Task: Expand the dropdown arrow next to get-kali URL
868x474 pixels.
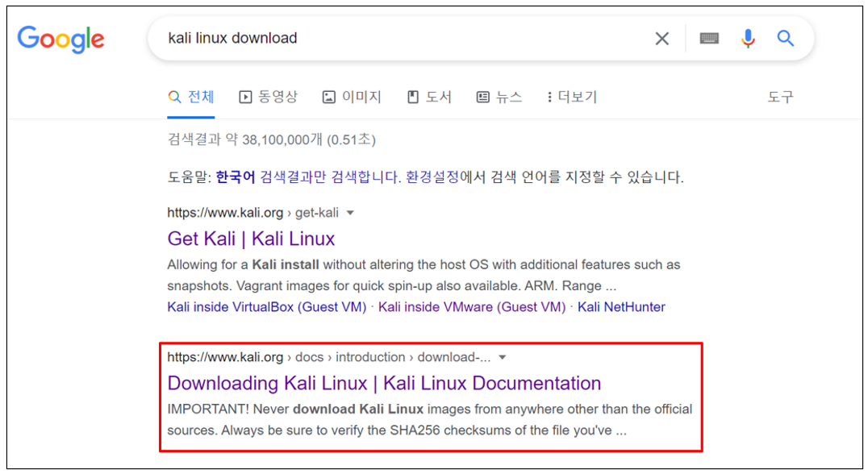Action: [350, 213]
